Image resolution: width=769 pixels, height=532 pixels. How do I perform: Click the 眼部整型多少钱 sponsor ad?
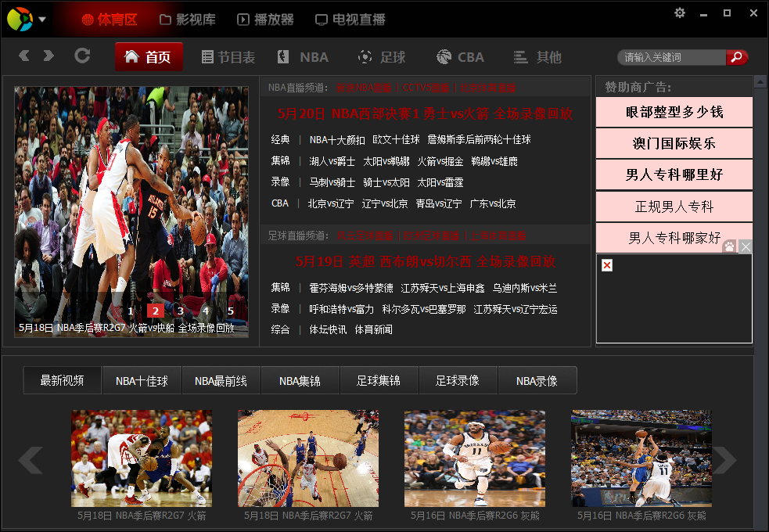(x=674, y=112)
